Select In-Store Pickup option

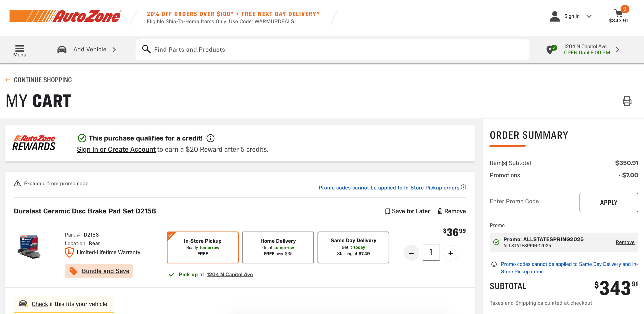point(203,247)
